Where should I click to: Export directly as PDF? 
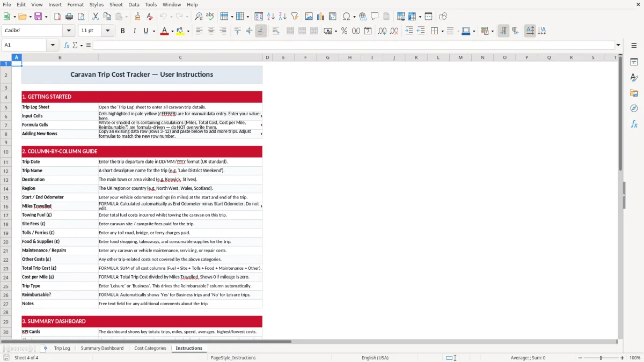(x=57, y=17)
